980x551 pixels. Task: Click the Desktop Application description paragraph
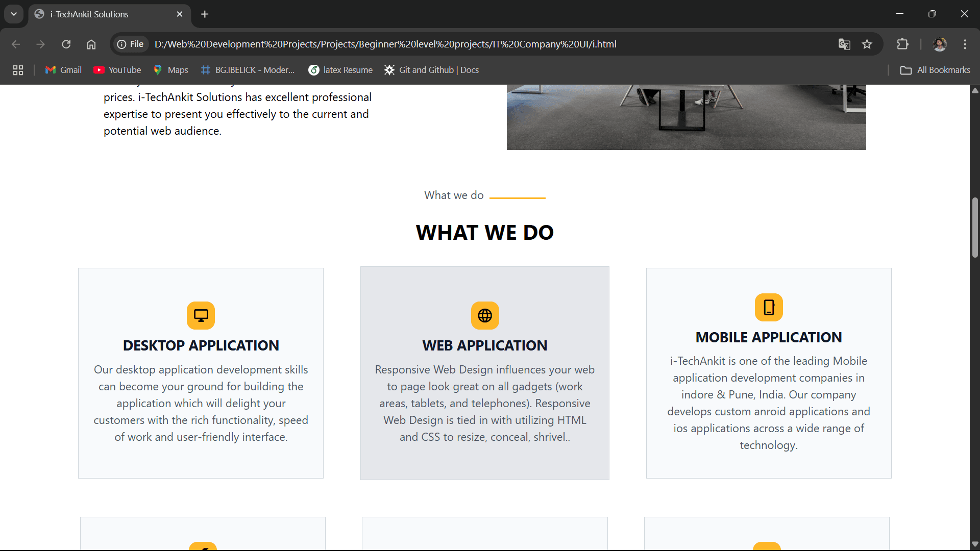click(201, 403)
